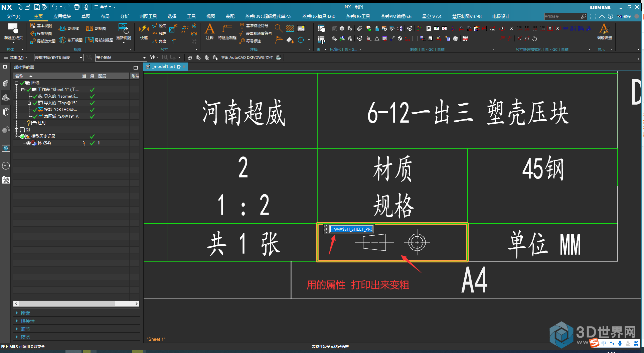Click the 新建图纸页 new sheet icon
Screen dimensions: 644x353
(13, 29)
